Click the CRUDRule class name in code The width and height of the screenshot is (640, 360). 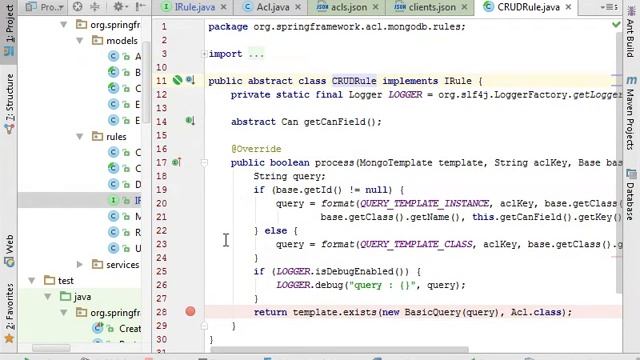point(354,81)
